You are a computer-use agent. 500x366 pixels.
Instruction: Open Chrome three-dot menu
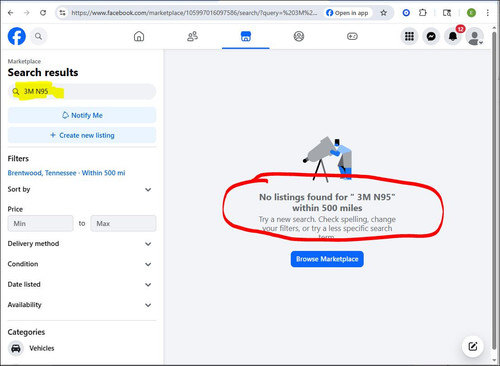[x=488, y=13]
